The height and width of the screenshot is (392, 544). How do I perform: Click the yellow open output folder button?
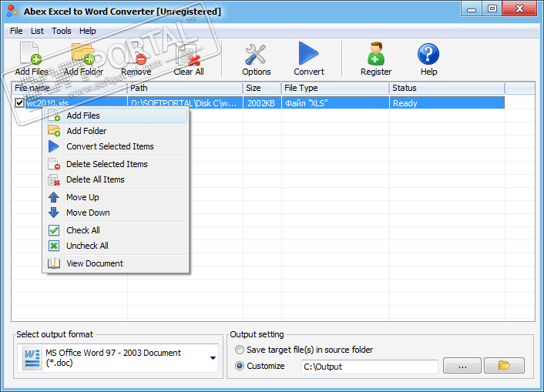click(504, 365)
